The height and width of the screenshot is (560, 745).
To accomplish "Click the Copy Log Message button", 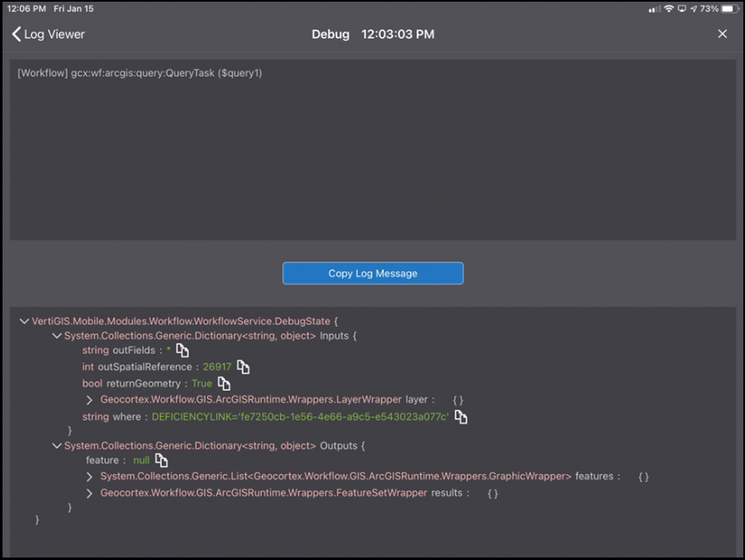I will coord(373,274).
